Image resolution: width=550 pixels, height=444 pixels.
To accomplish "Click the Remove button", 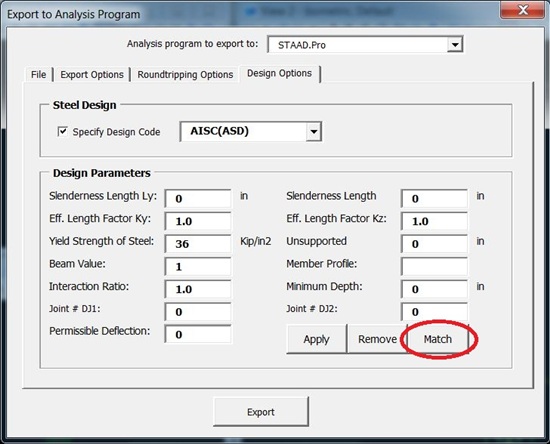I will click(x=377, y=339).
